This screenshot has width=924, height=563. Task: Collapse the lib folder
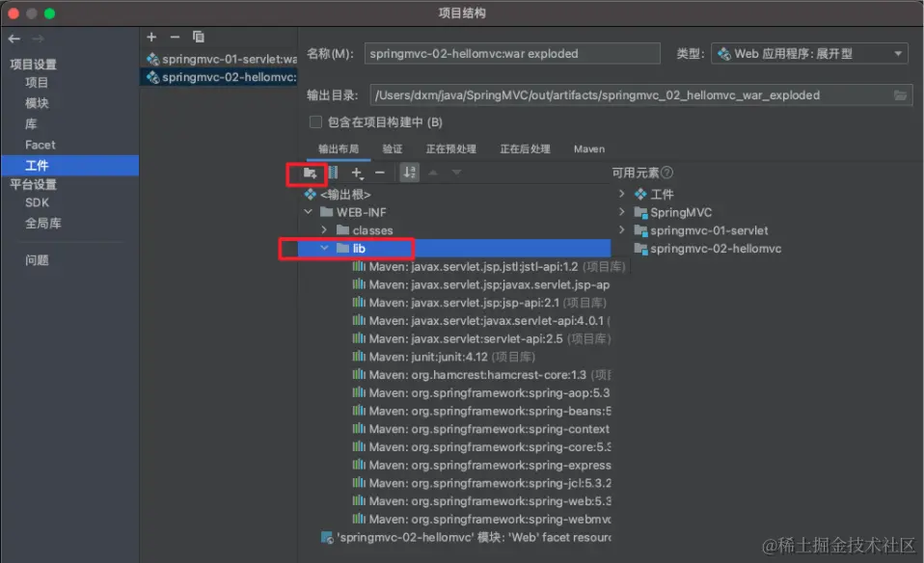(x=324, y=248)
